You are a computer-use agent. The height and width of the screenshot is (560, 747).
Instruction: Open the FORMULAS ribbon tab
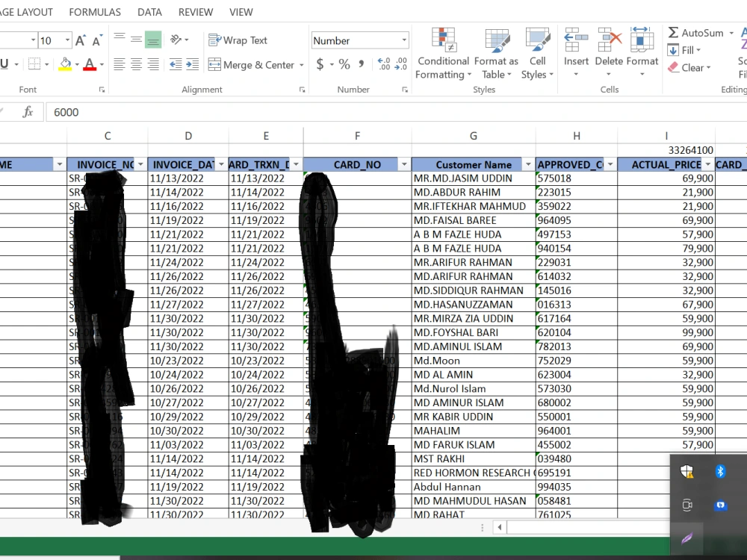pyautogui.click(x=95, y=12)
